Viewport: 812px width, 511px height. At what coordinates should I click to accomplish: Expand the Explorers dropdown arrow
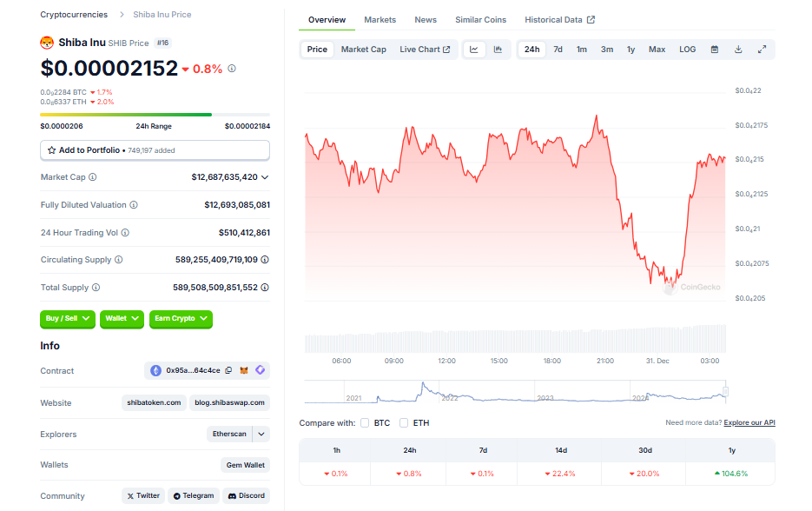tap(261, 434)
